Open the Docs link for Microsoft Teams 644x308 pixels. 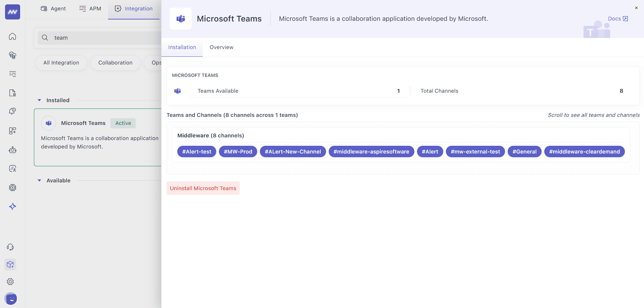coord(617,18)
